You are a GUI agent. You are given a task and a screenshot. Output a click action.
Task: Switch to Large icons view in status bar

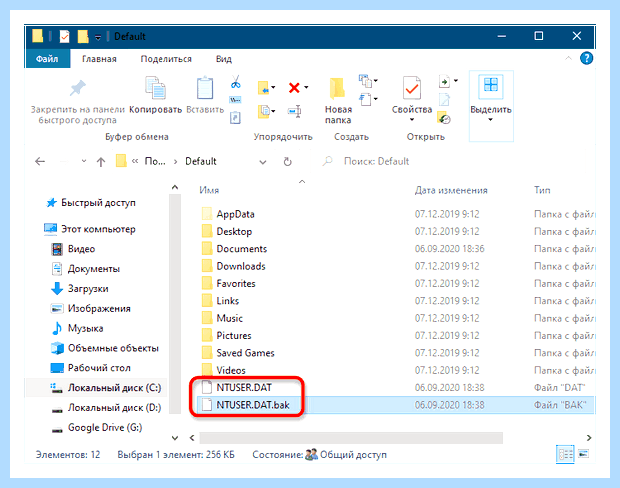click(584, 454)
